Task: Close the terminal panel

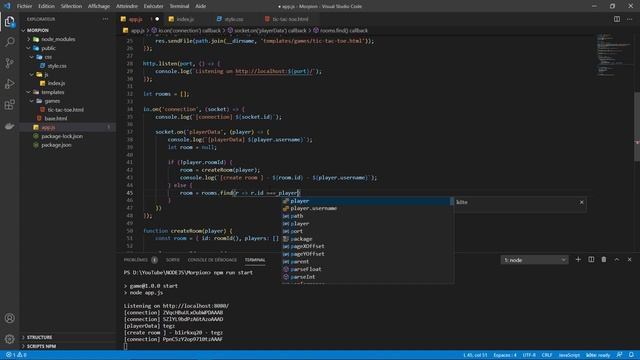Action: tap(629, 260)
